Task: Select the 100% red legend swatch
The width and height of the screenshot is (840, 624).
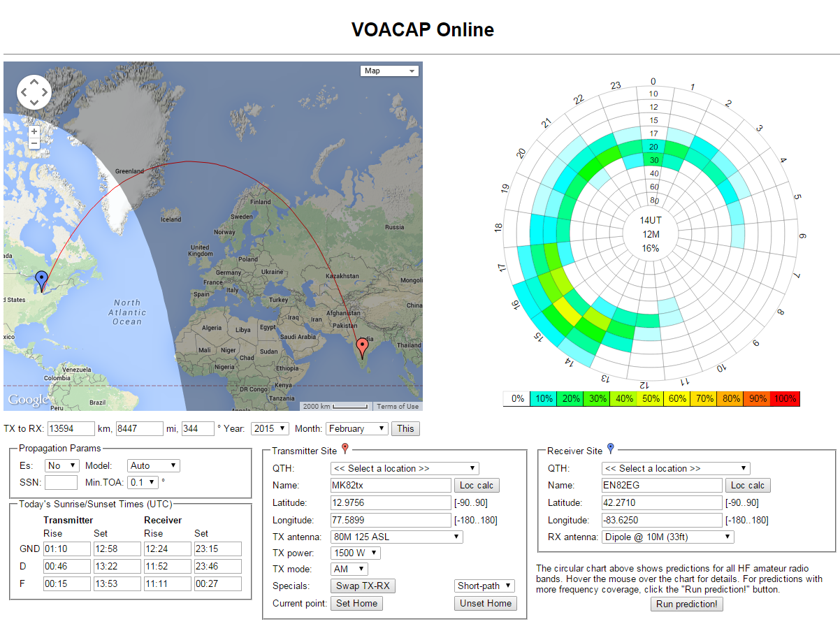Action: click(x=785, y=398)
